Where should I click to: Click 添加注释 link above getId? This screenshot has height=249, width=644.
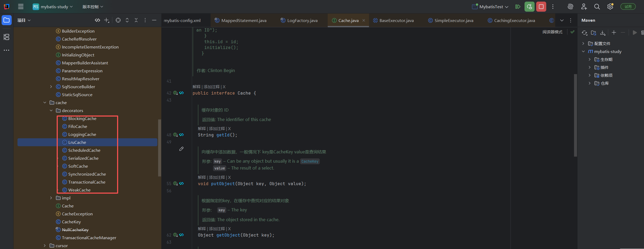pos(217,129)
